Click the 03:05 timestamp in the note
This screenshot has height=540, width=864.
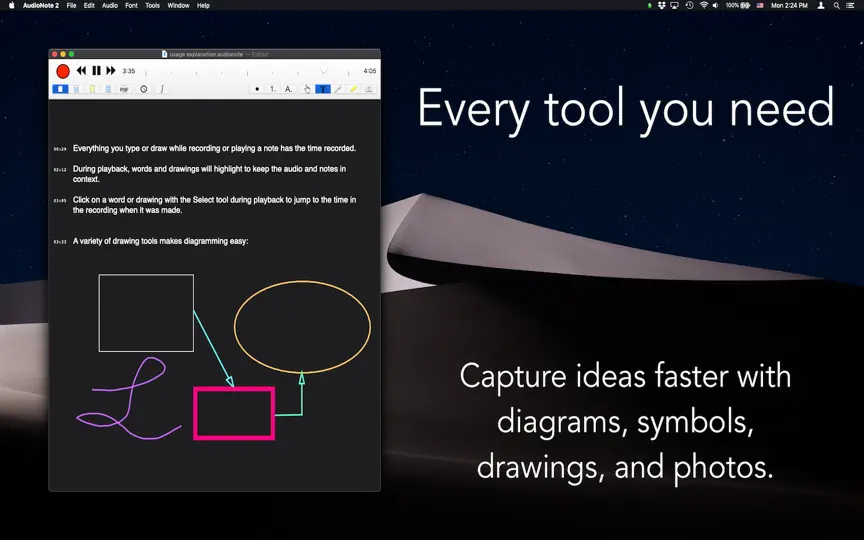point(60,201)
